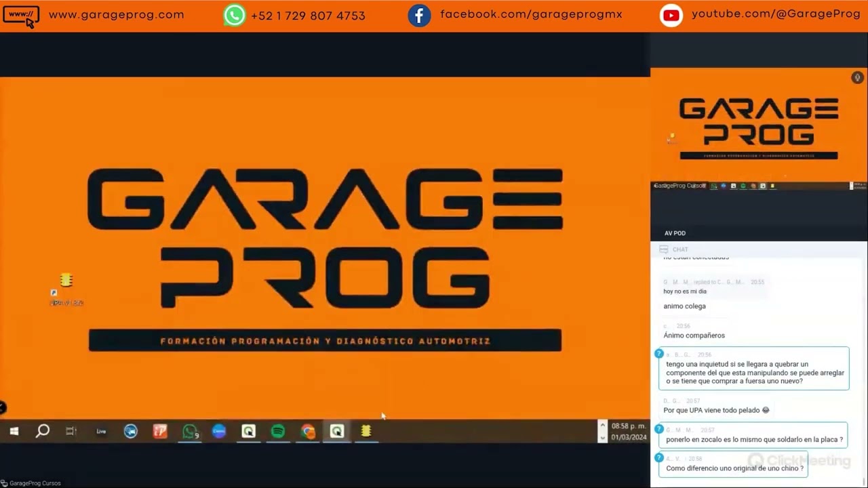Open youtube.com/@GarageProg link
This screenshot has height=488, width=868.
click(x=776, y=14)
